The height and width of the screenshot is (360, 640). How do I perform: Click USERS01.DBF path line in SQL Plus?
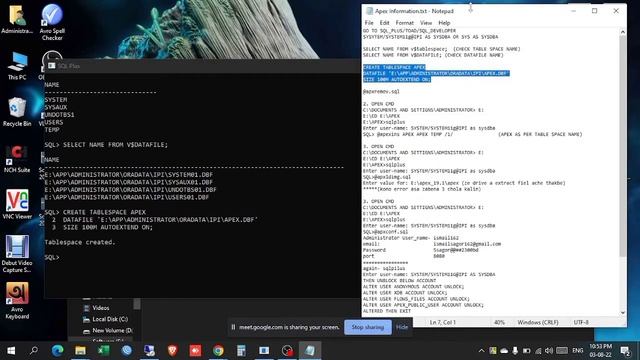pos(127,197)
